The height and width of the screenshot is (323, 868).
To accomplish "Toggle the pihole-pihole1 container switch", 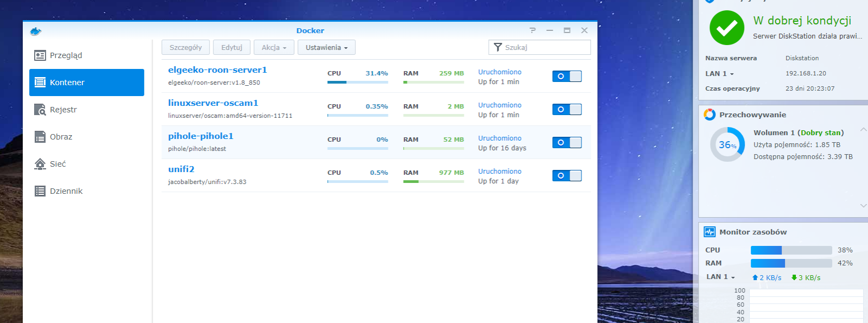I will pos(567,142).
